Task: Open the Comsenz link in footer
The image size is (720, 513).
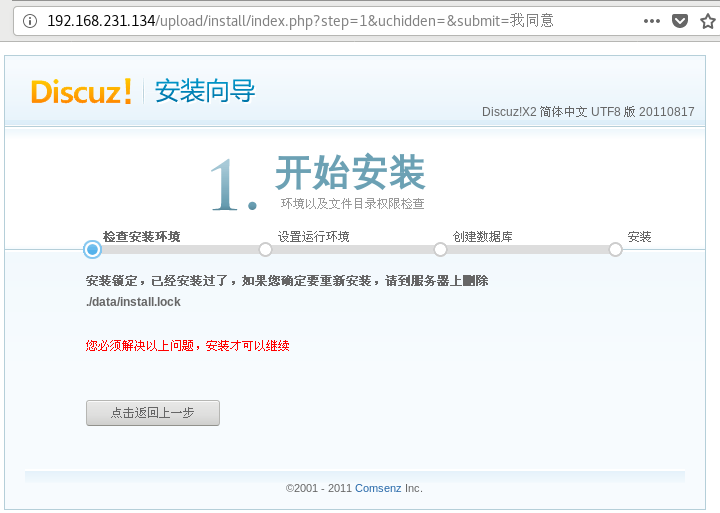Action: (x=378, y=488)
